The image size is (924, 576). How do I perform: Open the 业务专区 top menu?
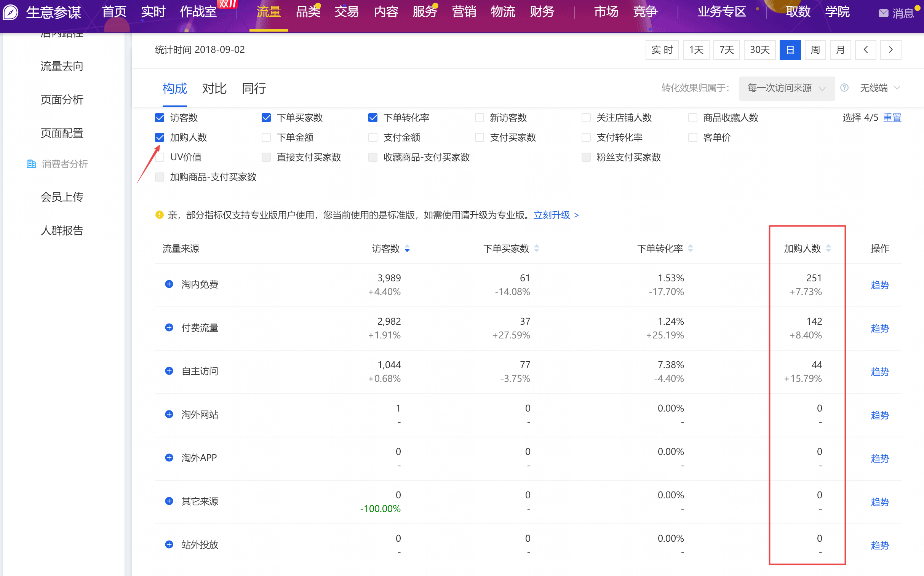[722, 12]
